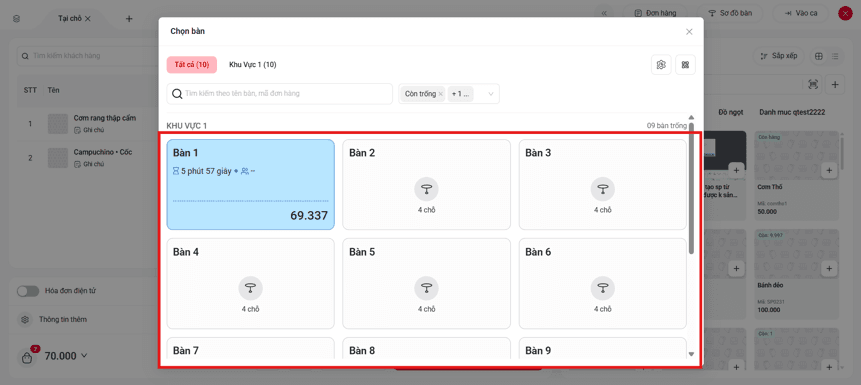Click the Thông tin thêm gear icon
This screenshot has height=385, width=861.
25,319
